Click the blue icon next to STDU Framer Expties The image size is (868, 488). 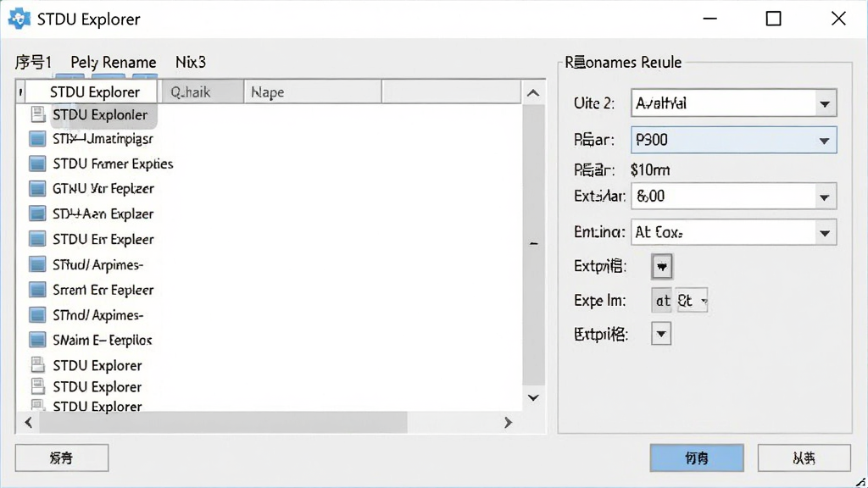coord(37,164)
